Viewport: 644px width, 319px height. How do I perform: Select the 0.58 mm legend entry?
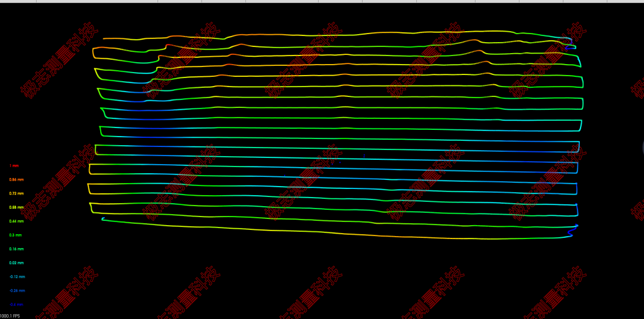tap(16, 207)
